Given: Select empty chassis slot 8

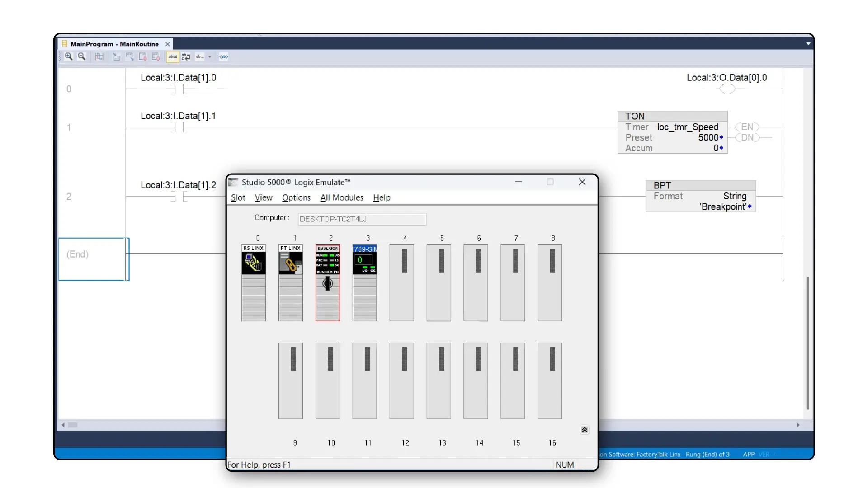Looking at the screenshot, I should tap(550, 283).
